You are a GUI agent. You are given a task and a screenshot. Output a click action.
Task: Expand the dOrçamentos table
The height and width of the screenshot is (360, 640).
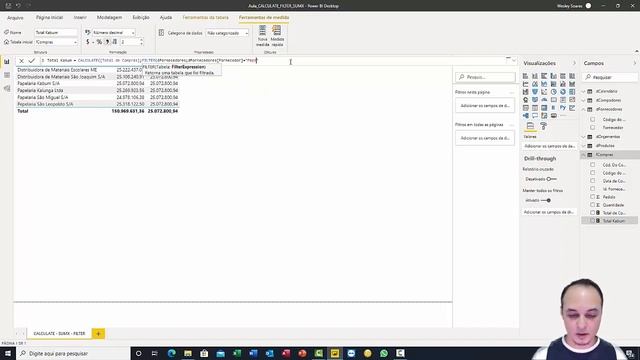click(x=584, y=137)
